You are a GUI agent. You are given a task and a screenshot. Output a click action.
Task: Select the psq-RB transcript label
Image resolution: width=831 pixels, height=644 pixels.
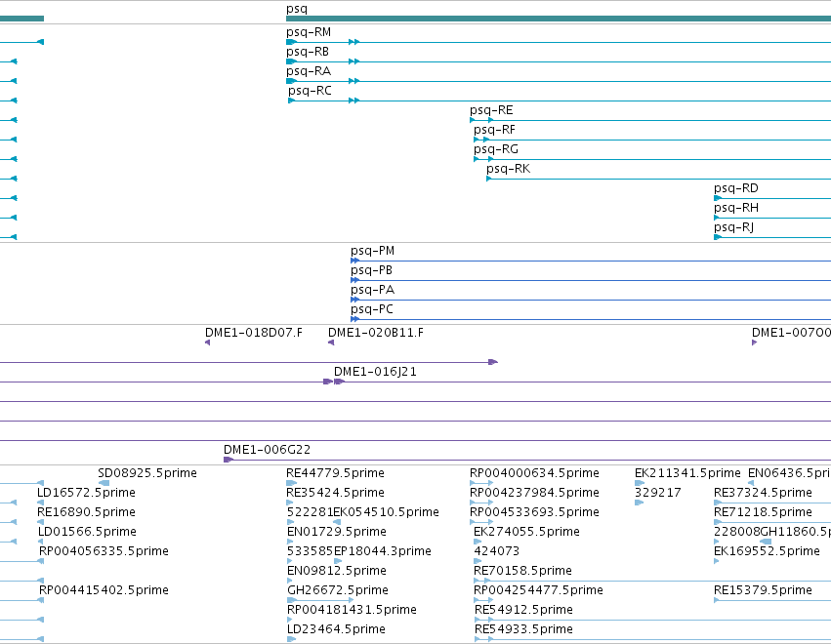(308, 52)
